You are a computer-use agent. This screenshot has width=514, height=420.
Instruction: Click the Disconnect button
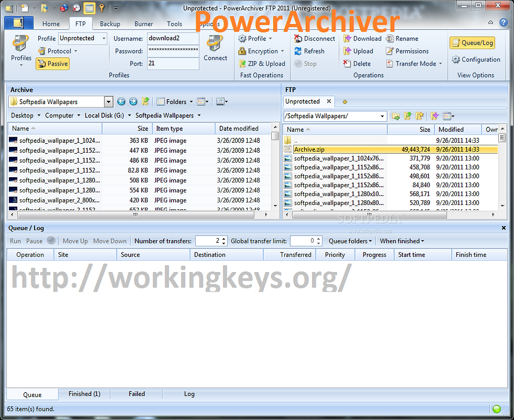315,39
